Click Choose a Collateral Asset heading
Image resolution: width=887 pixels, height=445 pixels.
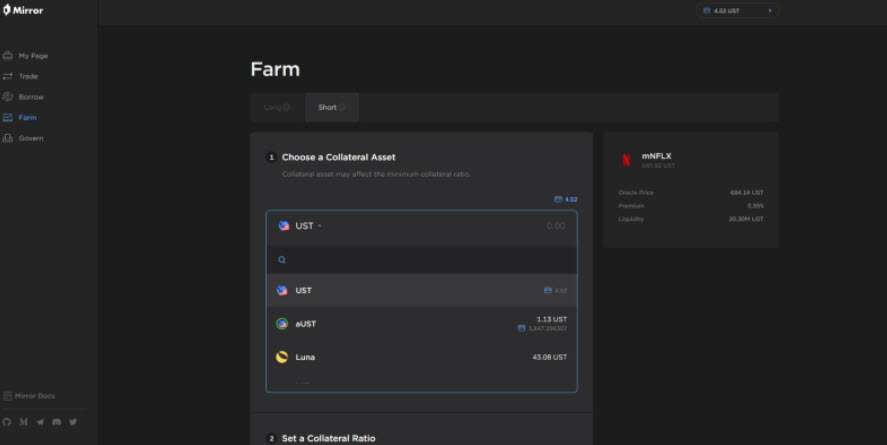338,157
